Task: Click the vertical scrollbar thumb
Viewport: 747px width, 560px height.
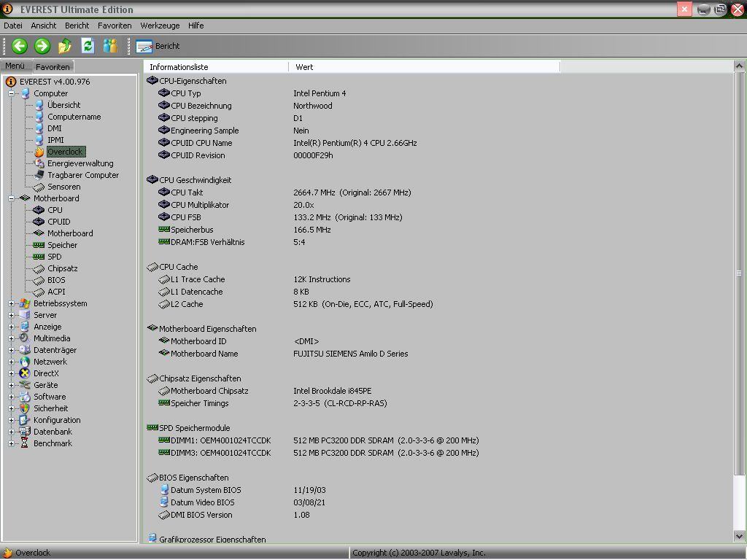Action: (x=739, y=273)
